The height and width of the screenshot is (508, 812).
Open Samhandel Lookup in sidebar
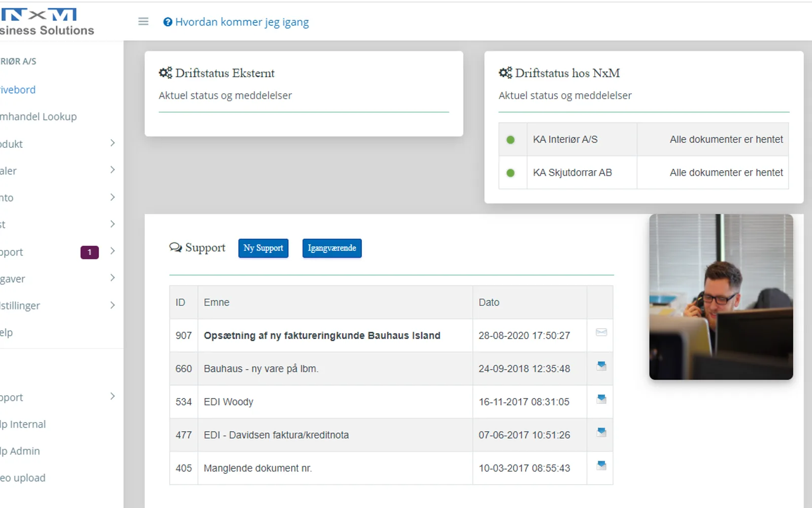click(x=38, y=116)
